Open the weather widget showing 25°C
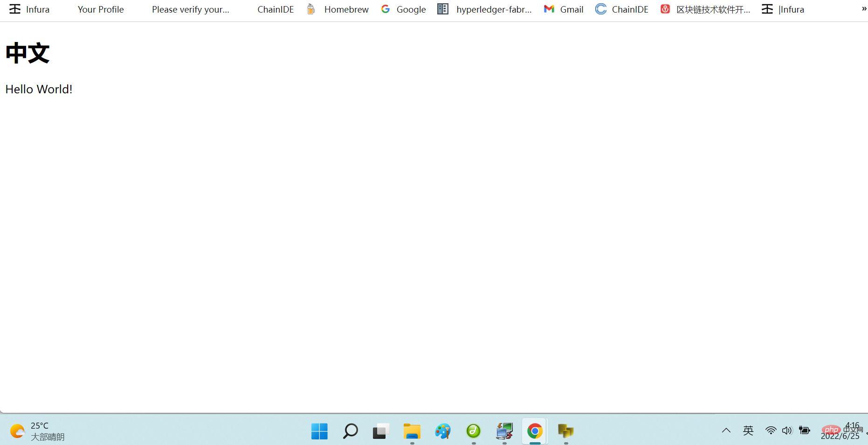Image resolution: width=868 pixels, height=445 pixels. click(37, 431)
